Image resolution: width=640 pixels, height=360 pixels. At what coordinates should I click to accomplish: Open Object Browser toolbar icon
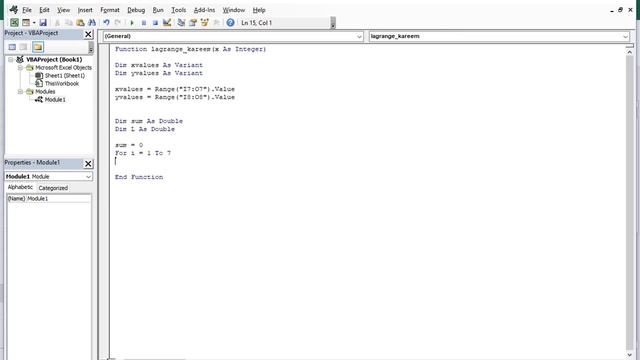coord(204,23)
